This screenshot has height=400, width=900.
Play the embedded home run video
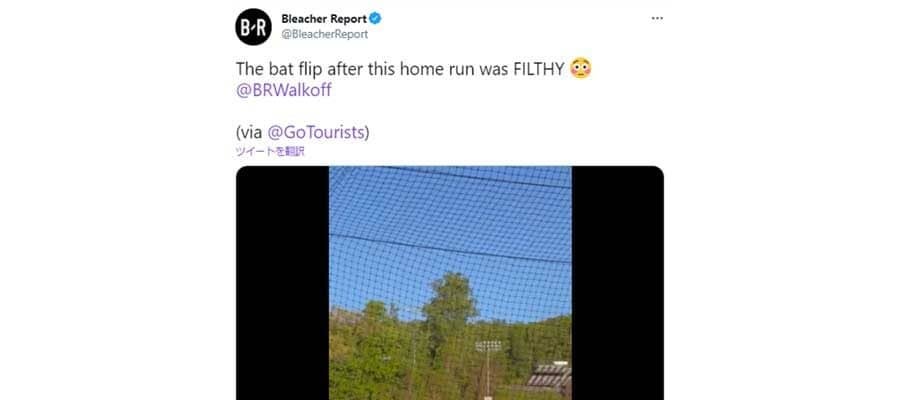[x=450, y=283]
